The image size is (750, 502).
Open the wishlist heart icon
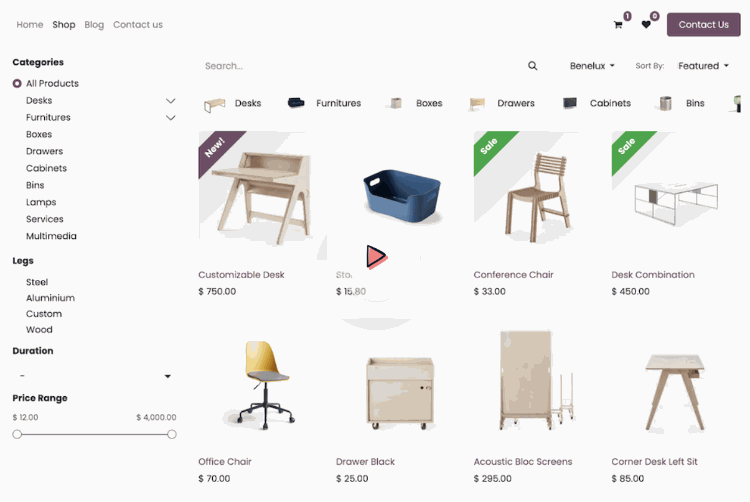click(x=646, y=24)
